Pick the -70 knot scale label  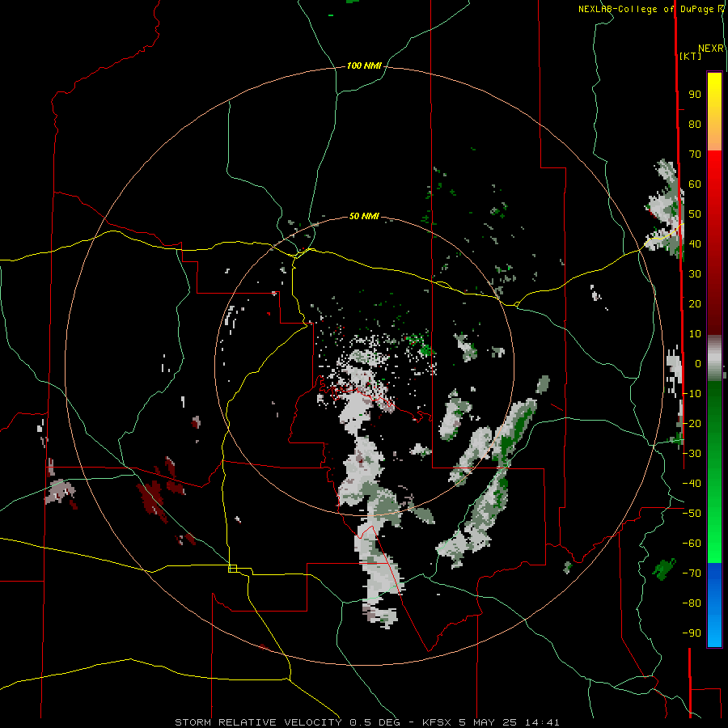(692, 574)
